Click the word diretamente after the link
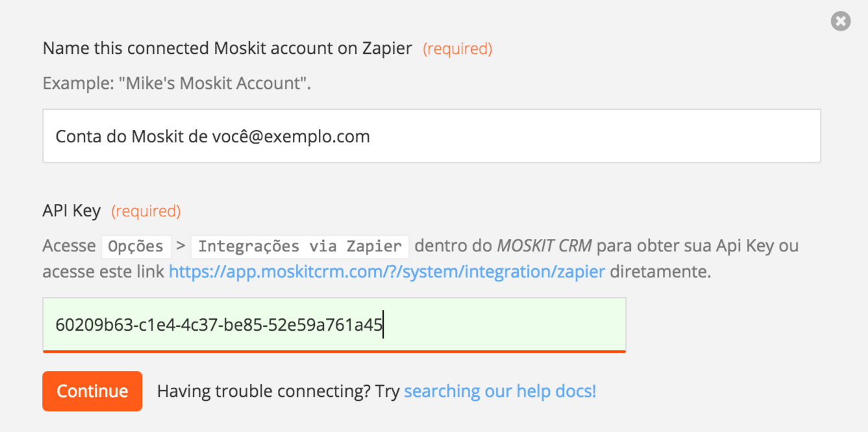 (x=660, y=272)
